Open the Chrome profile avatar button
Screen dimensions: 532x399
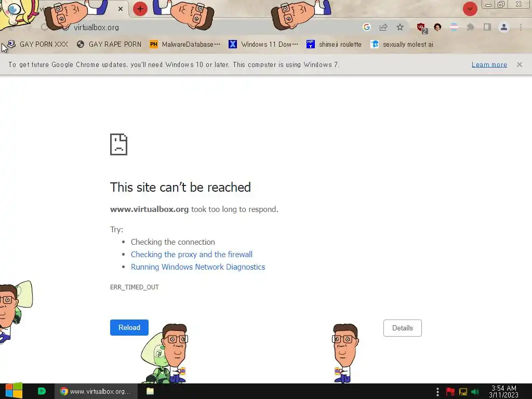[504, 27]
